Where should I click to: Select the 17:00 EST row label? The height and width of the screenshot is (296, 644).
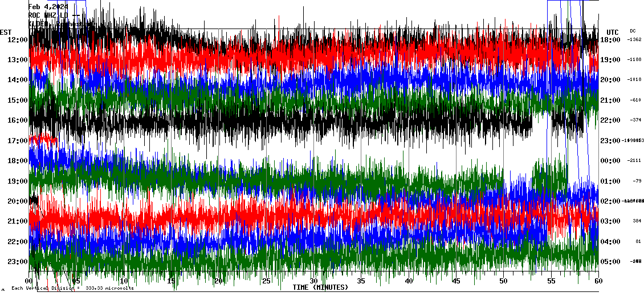click(18, 140)
